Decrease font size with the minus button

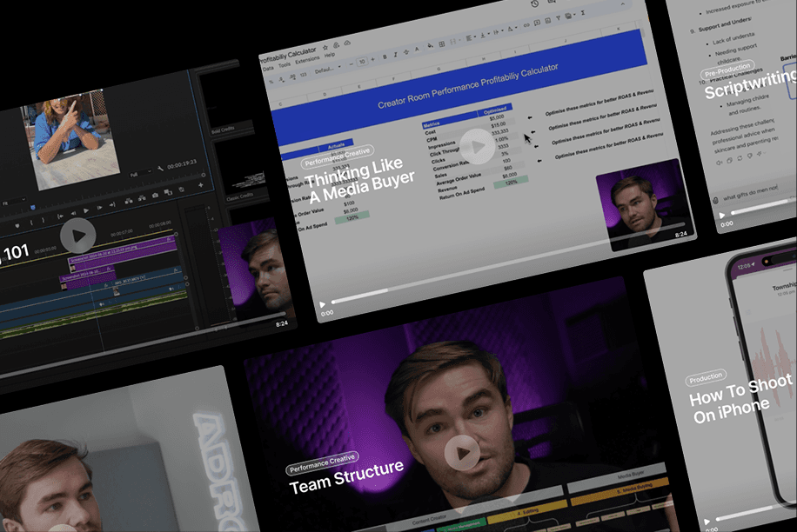(x=352, y=64)
